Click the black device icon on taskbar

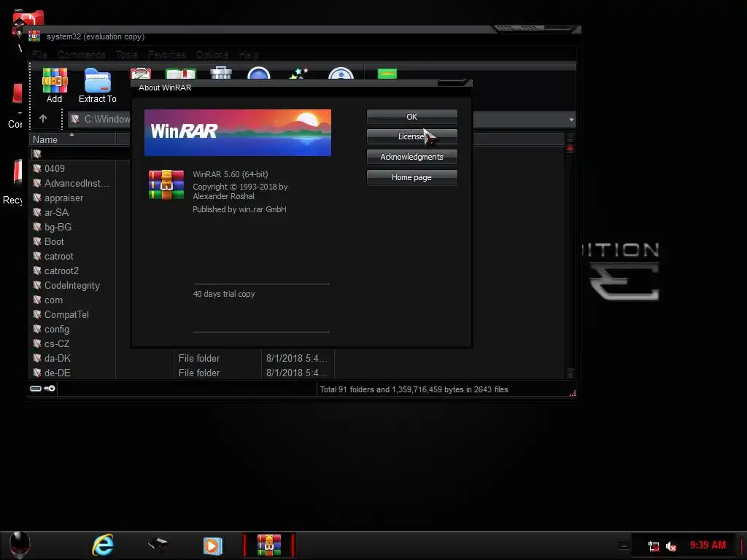[158, 544]
